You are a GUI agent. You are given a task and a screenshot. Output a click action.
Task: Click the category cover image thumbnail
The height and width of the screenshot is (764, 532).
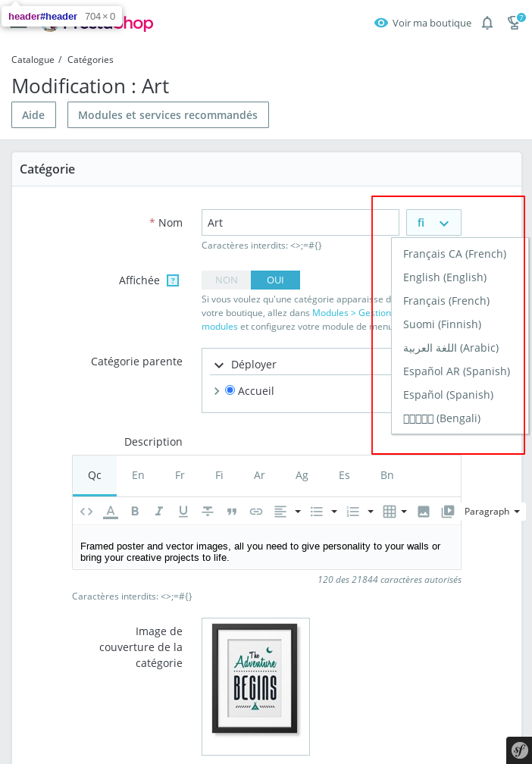255,686
